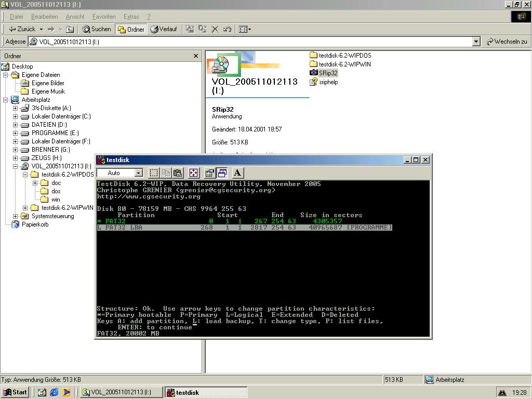Open the Zurück history dropdown arrow
The width and height of the screenshot is (532, 399).
(41, 29)
